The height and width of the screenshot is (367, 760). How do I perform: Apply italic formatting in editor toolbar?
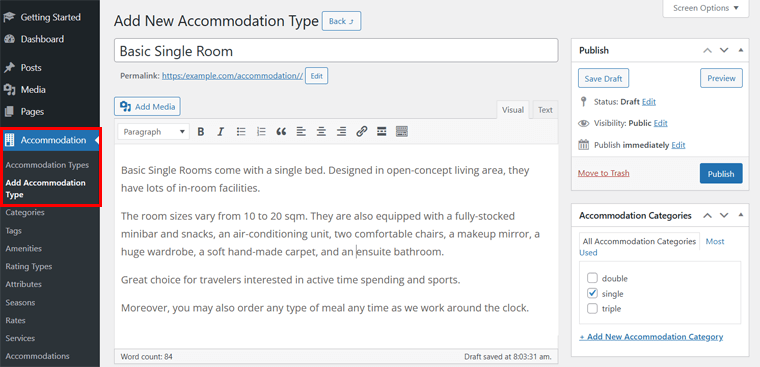pyautogui.click(x=221, y=131)
